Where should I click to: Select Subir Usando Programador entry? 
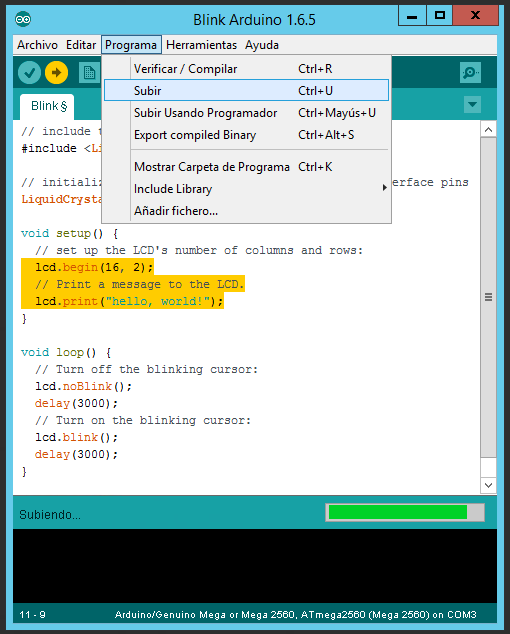pyautogui.click(x=246, y=113)
